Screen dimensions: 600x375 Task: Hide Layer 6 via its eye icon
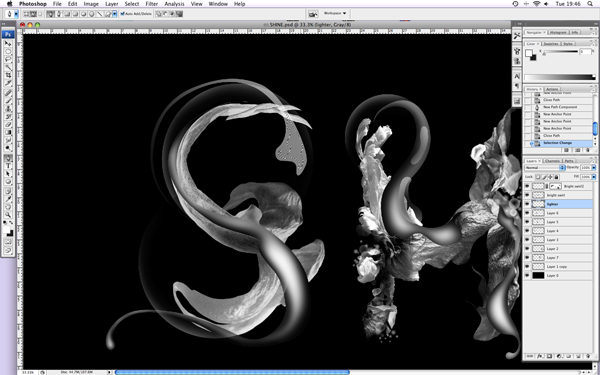click(x=527, y=213)
